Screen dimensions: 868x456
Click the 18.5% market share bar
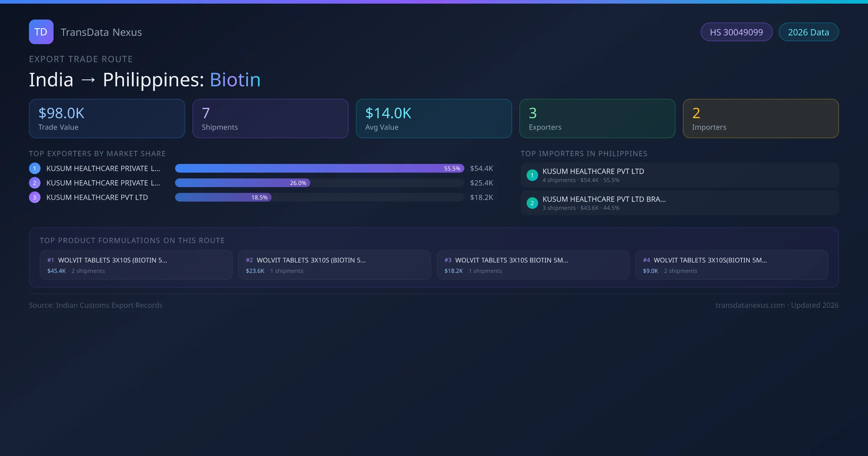[223, 197]
